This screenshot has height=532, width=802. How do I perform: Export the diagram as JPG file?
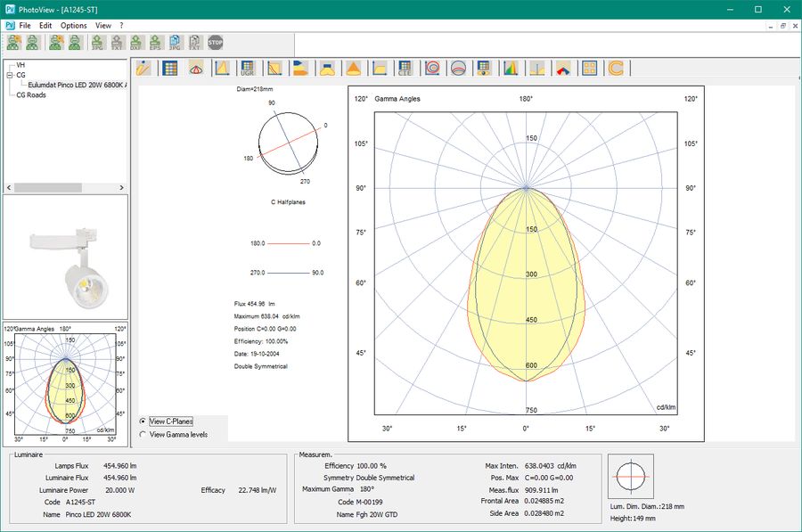(97, 43)
